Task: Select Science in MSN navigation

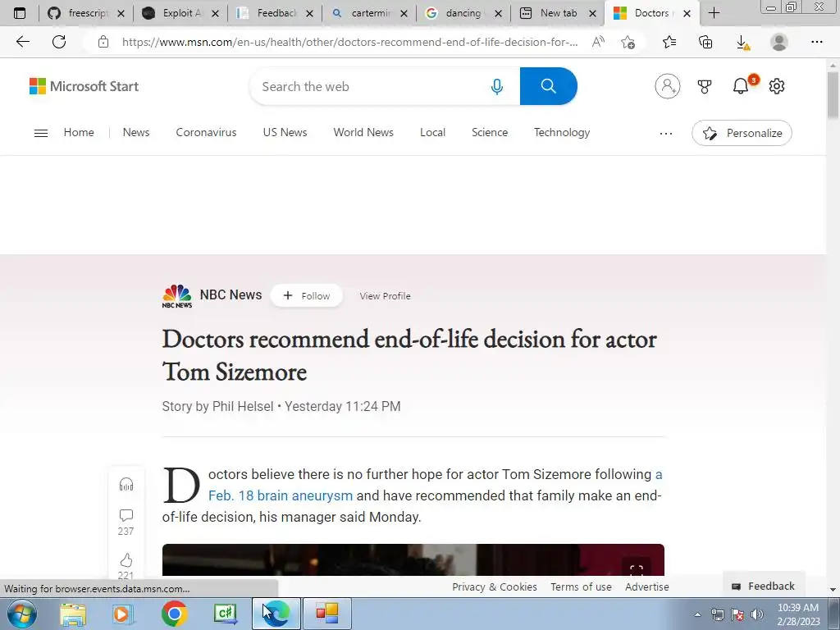Action: pos(490,132)
